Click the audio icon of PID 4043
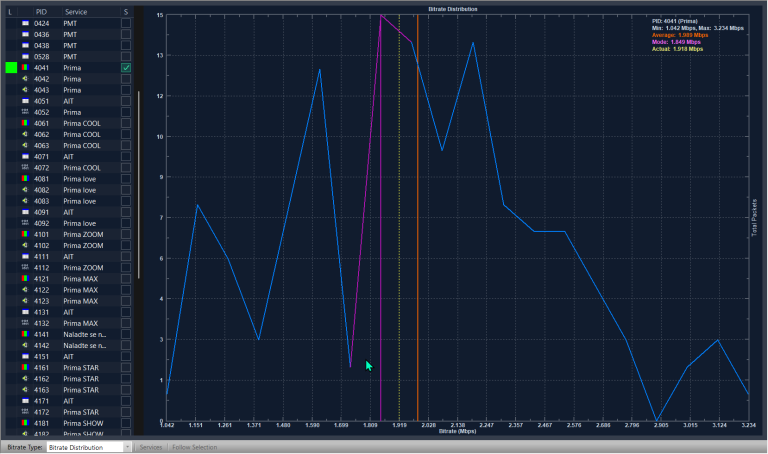768x454 pixels. [x=25, y=90]
